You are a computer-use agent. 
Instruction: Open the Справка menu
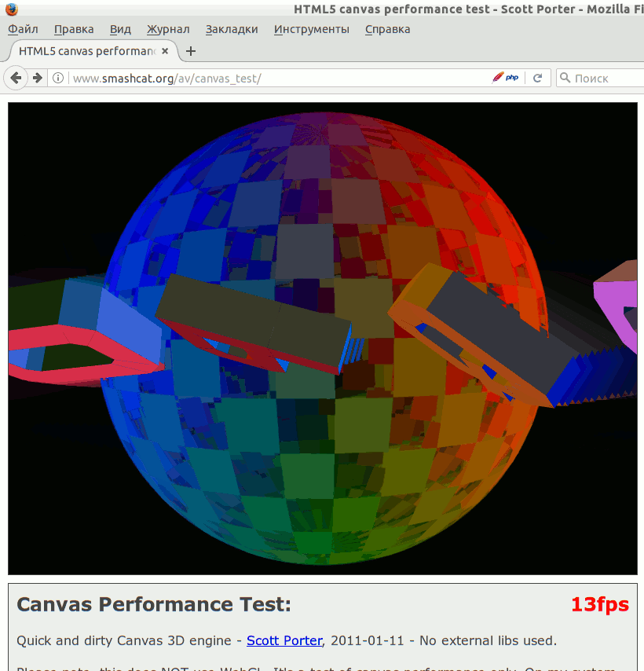tap(387, 29)
